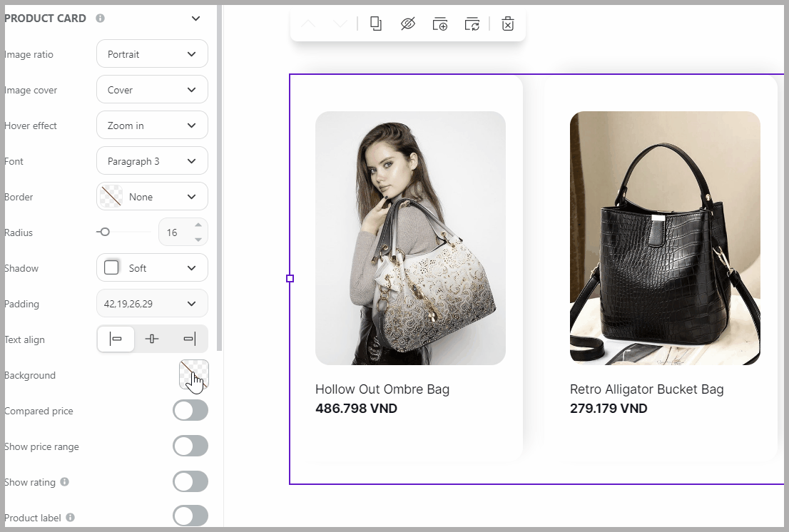The image size is (789, 532).
Task: Open the Image ratio Portrait dropdown
Action: click(152, 53)
